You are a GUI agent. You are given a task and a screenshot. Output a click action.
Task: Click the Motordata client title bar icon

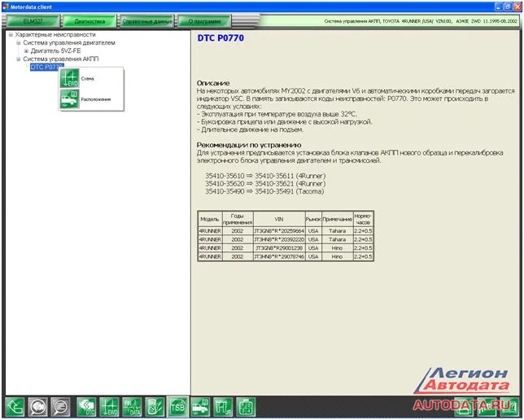coord(6,7)
